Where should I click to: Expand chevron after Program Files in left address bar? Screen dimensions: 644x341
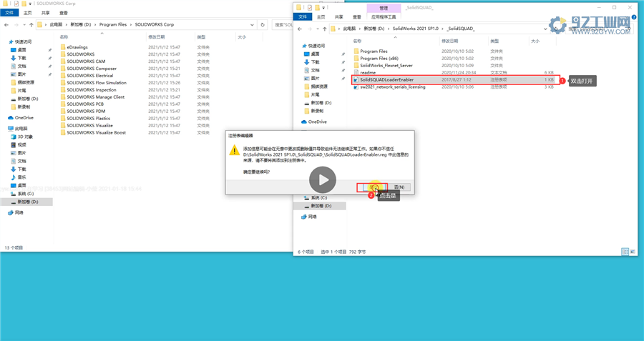click(131, 24)
